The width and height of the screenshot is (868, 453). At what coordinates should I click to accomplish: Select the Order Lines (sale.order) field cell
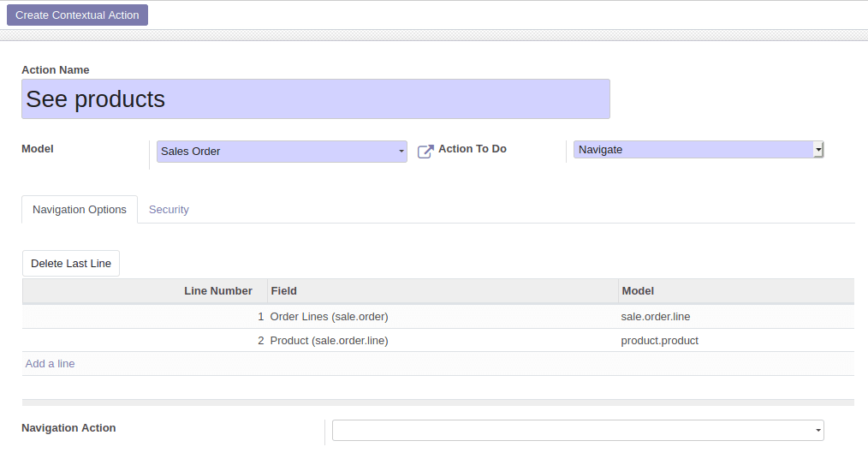point(330,317)
